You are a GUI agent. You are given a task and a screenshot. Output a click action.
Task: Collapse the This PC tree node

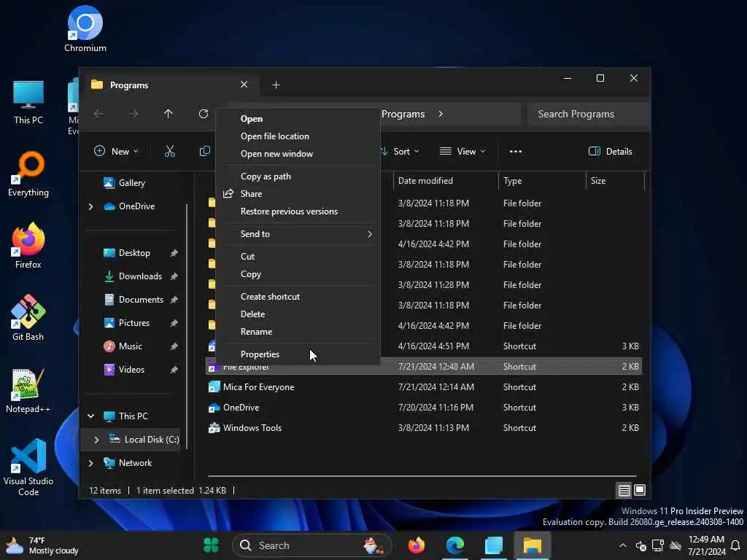tap(90, 416)
